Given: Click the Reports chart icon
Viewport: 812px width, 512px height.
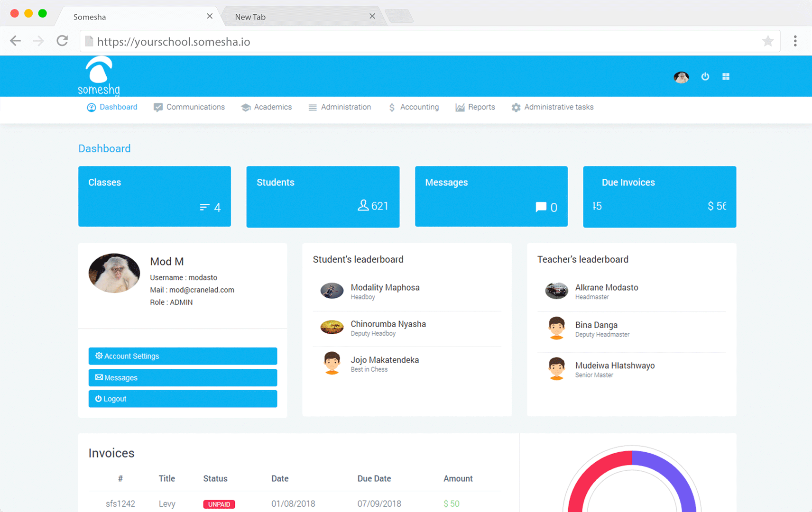Looking at the screenshot, I should click(460, 108).
